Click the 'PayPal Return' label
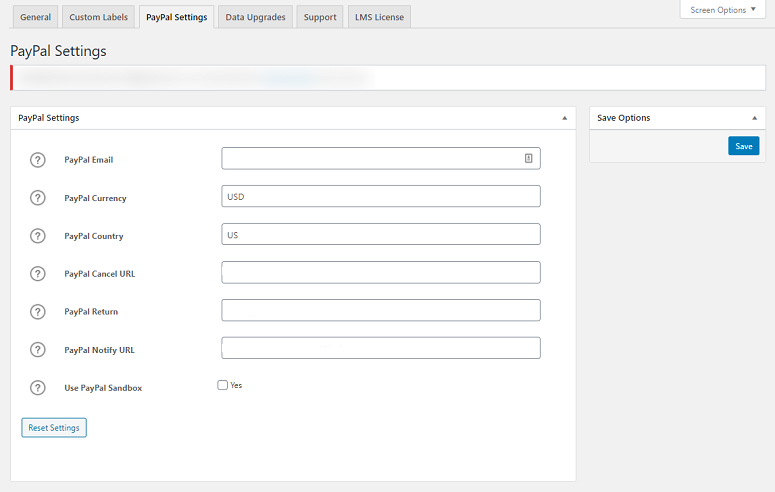Viewport: 775px width, 492px height. [x=91, y=312]
